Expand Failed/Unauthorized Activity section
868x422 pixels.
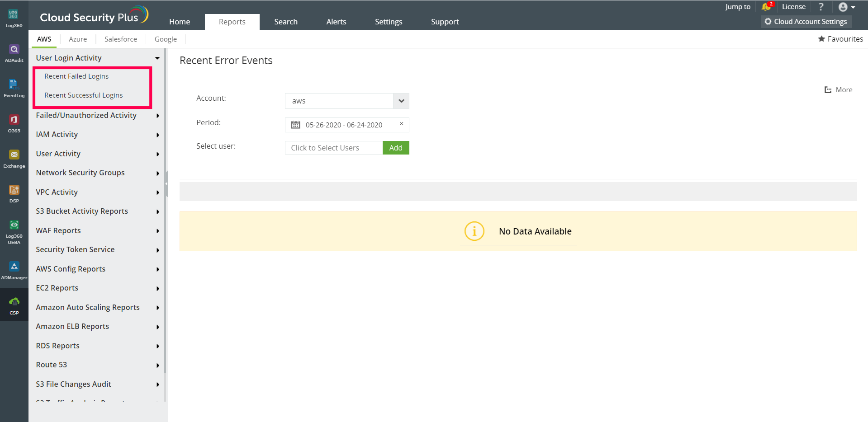click(158, 116)
